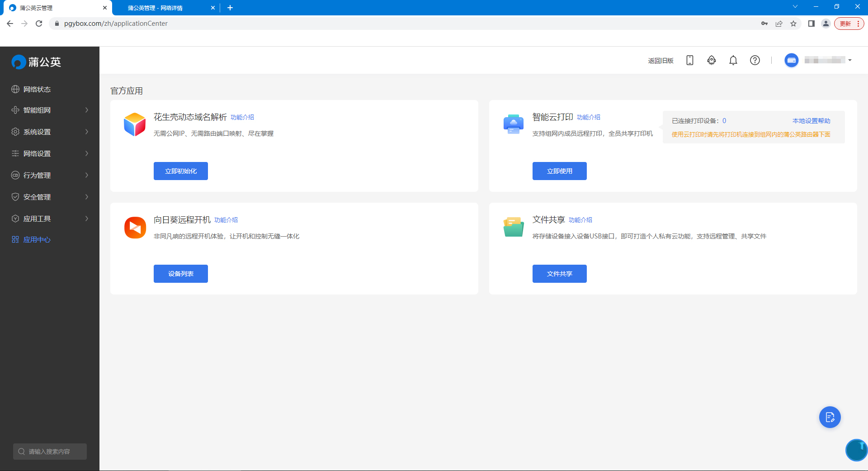Click the 智能云打印 printer icon
The height and width of the screenshot is (471, 868).
pyautogui.click(x=513, y=124)
